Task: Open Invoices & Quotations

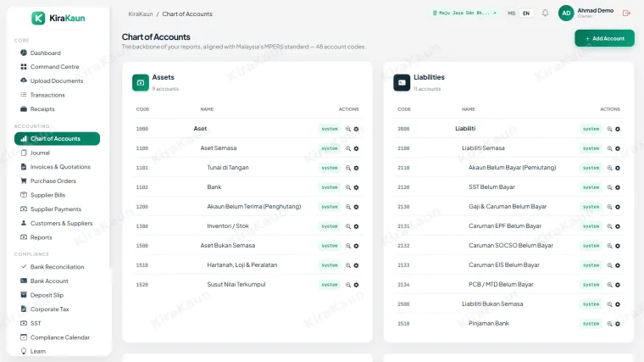Action: [55, 167]
